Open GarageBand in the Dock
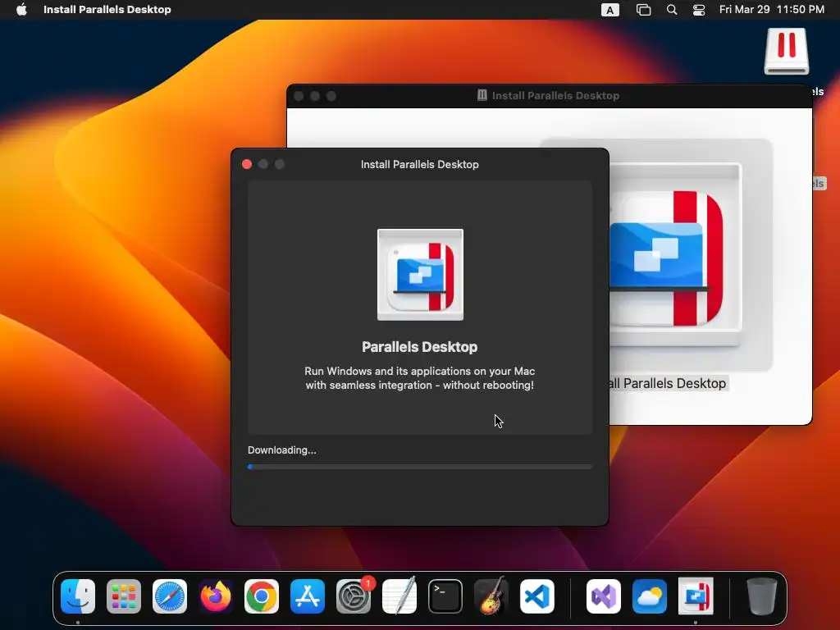 tap(491, 596)
